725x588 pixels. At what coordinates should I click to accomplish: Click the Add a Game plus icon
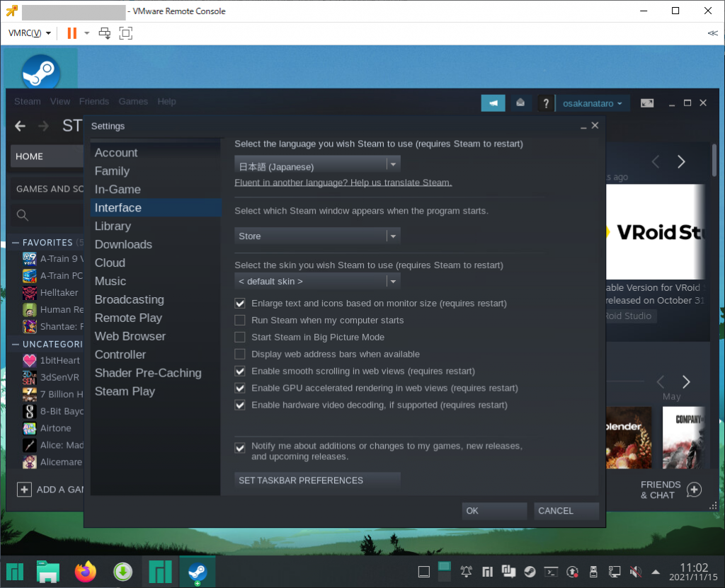(24, 489)
